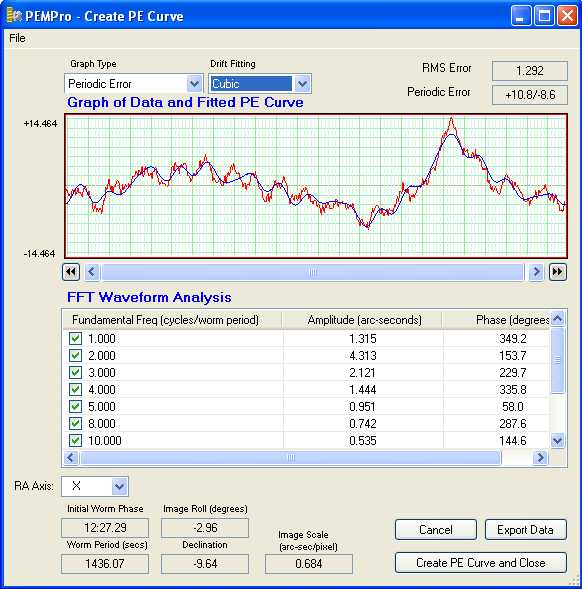The height and width of the screenshot is (589, 582).
Task: Click amplitude value 2.121
Action: click(x=363, y=373)
